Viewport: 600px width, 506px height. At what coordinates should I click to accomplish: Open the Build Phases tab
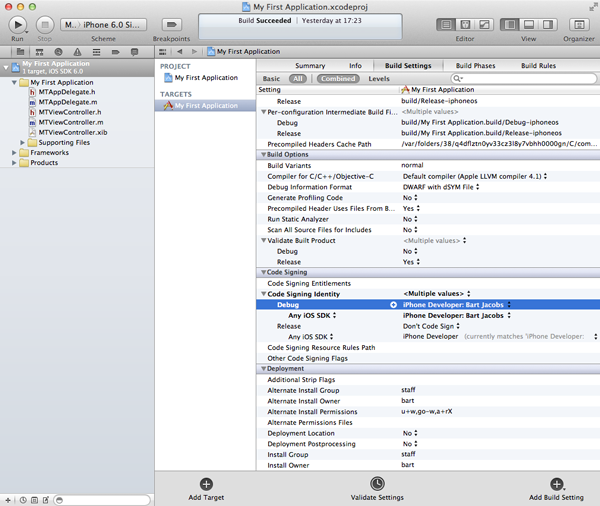[x=475, y=66]
